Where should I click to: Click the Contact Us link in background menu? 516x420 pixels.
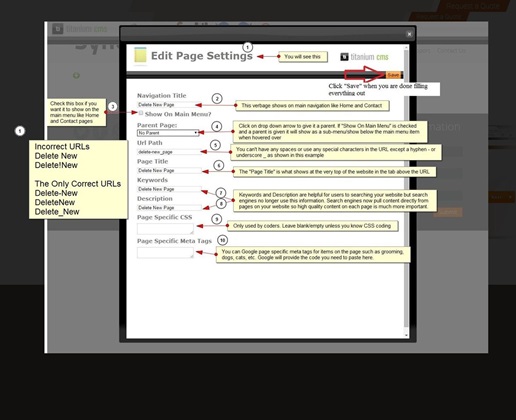coord(452,51)
